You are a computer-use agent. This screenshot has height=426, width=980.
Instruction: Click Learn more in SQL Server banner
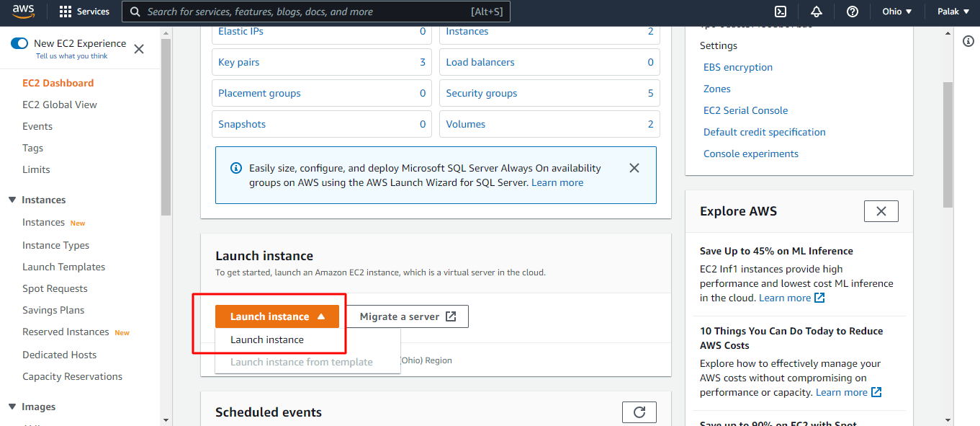[x=557, y=182]
